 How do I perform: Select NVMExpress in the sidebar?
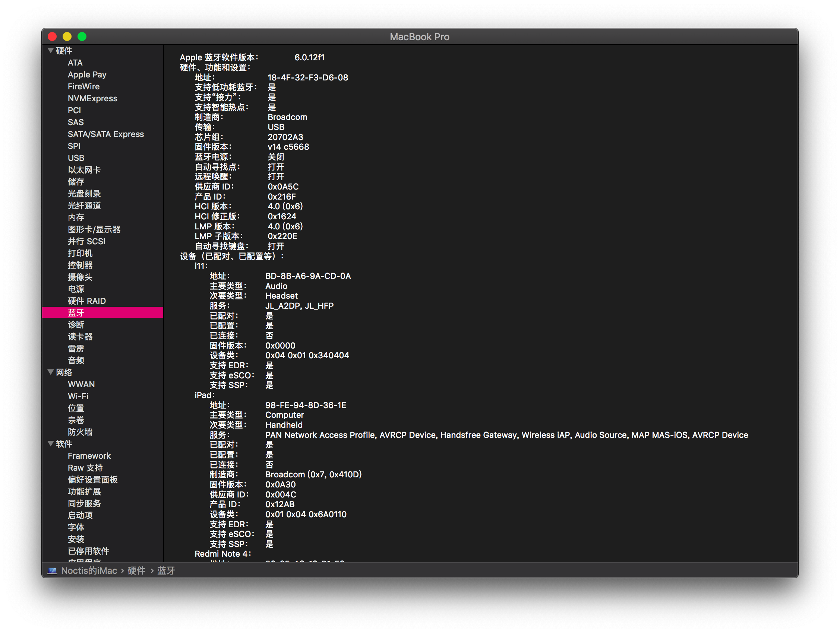(92, 98)
